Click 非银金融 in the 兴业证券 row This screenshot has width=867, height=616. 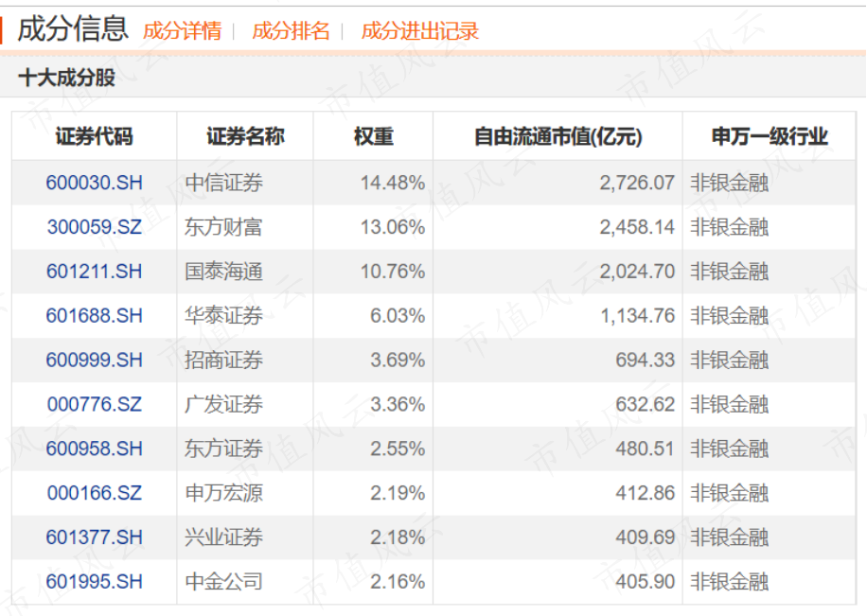730,537
